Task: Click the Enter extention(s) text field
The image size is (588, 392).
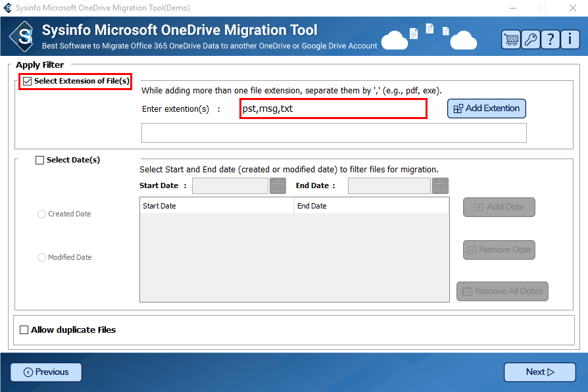Action: 333,109
